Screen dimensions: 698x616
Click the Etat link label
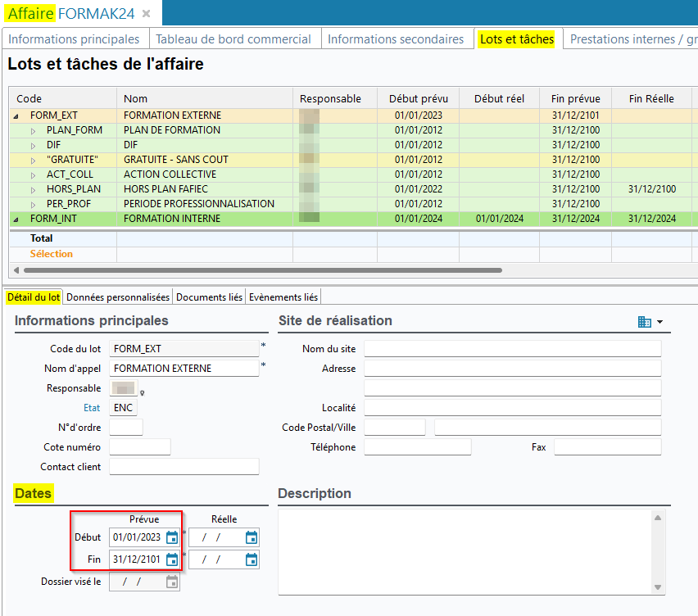pos(92,408)
